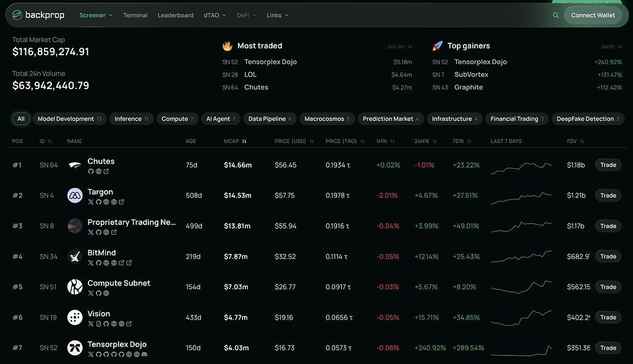Viewport: 633px width, 364px height.
Task: Filter by Model Development category
Action: (69, 119)
